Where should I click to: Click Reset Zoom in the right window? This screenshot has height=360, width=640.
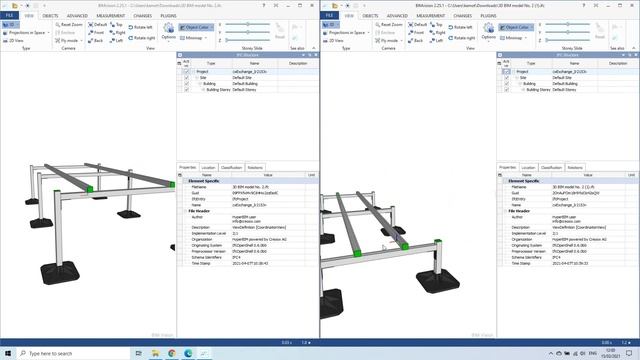[389, 24]
